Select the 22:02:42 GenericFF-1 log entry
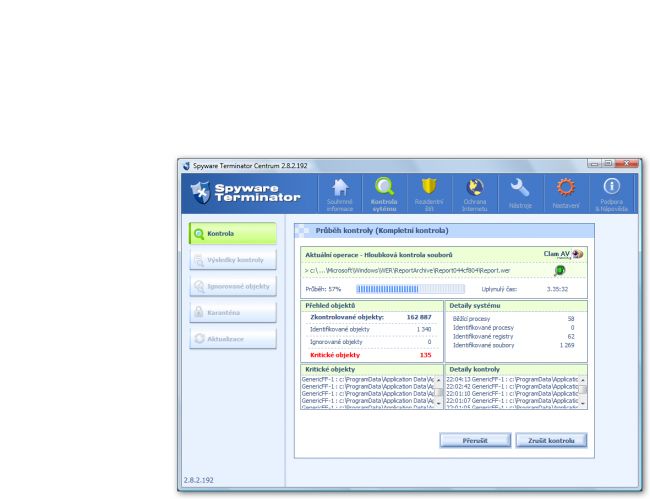The image size is (650, 499). (512, 386)
